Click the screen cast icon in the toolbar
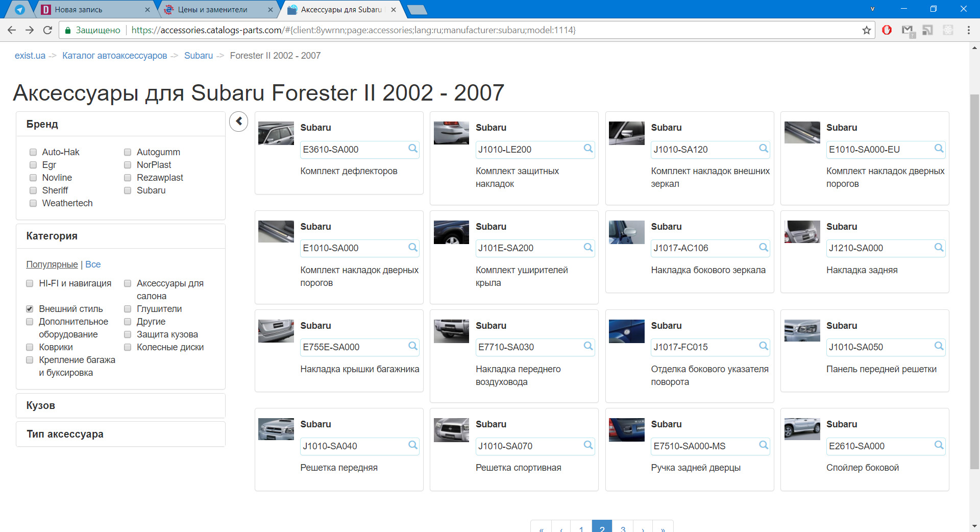 coord(927,30)
